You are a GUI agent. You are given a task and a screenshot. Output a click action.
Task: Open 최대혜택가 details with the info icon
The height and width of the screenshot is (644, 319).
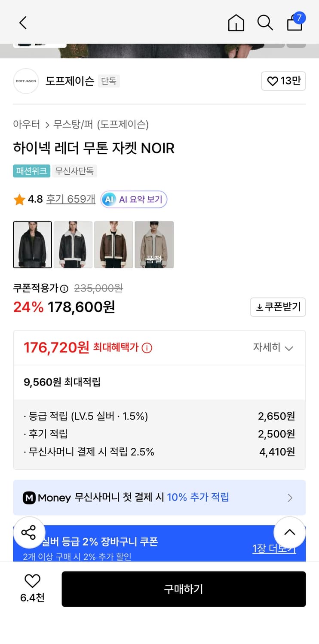(x=147, y=348)
